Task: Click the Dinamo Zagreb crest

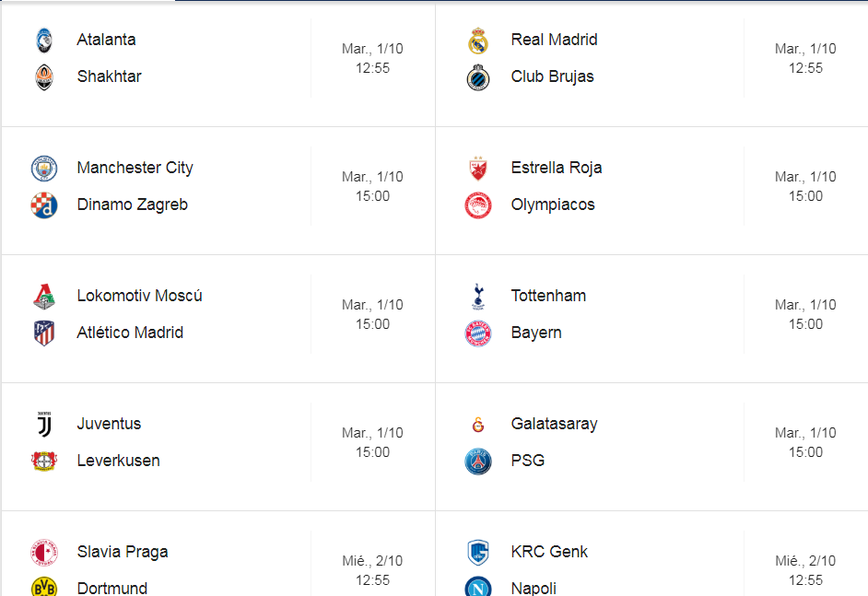Action: coord(44,205)
